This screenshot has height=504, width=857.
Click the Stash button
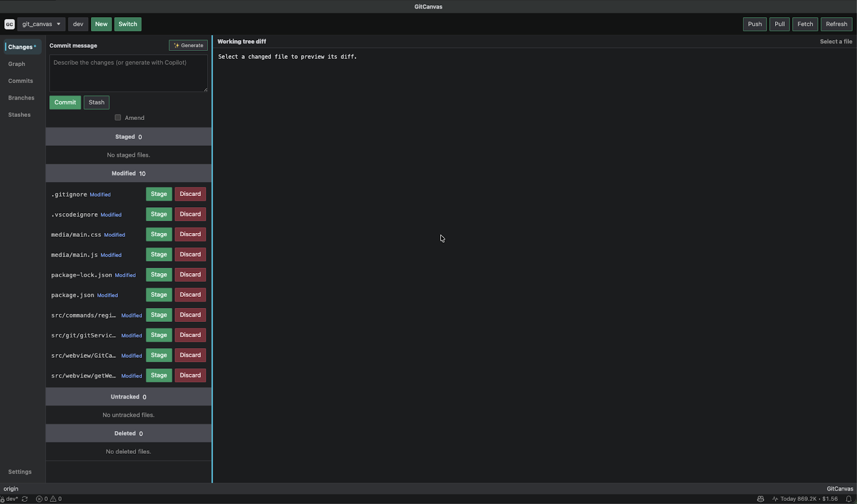(x=96, y=102)
